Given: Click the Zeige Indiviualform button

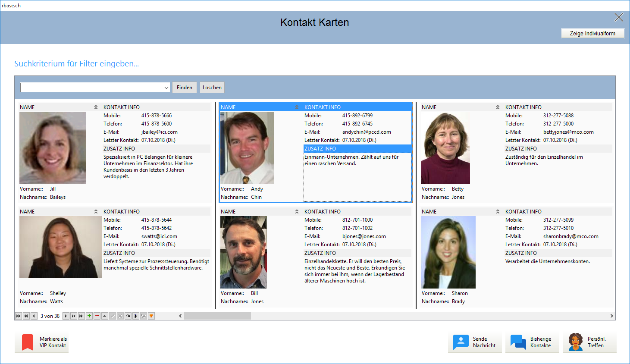Looking at the screenshot, I should (592, 33).
